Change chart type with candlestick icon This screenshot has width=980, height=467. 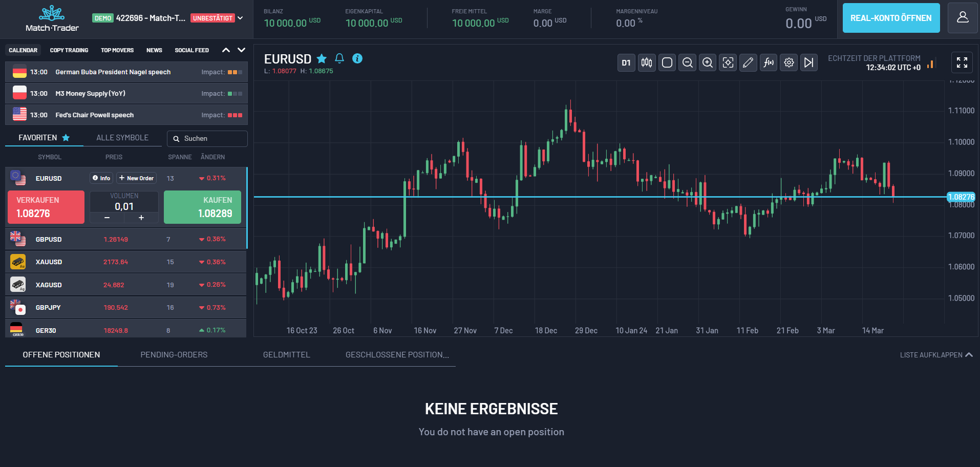click(x=647, y=62)
